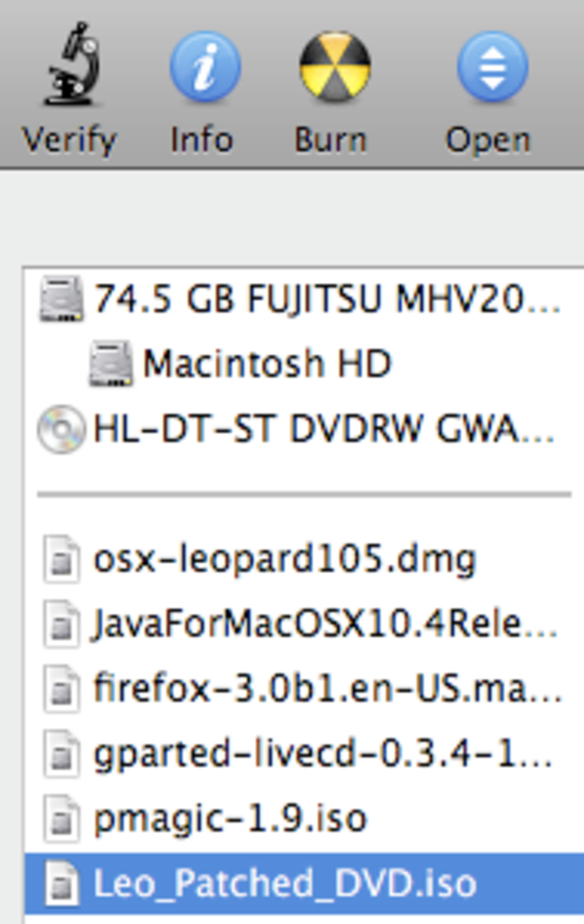Open the Info toolbar button

tap(204, 68)
